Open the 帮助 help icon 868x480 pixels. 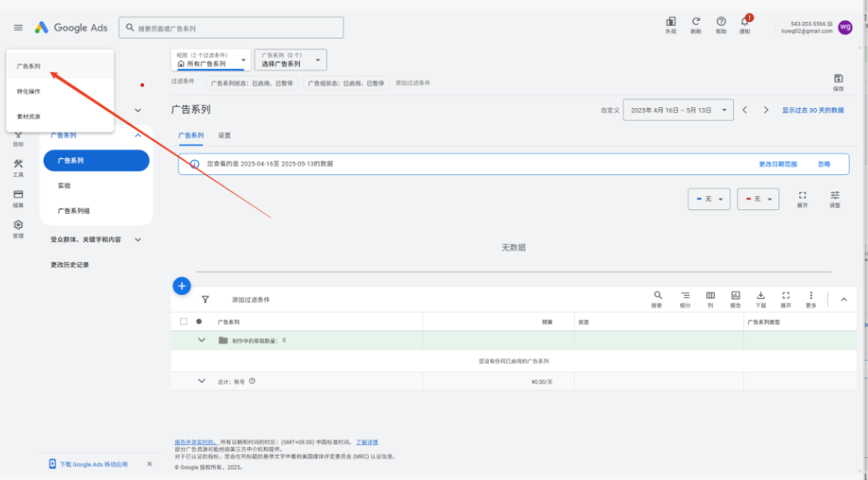tap(721, 25)
